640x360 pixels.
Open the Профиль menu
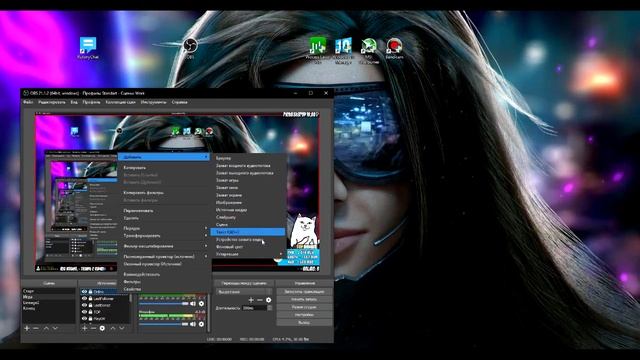pos(91,102)
